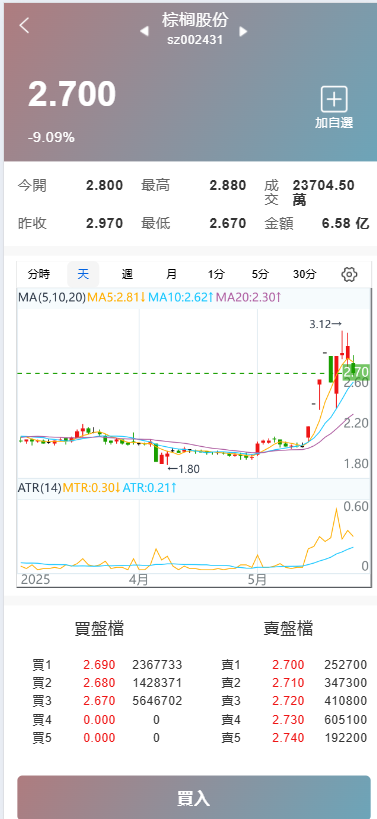Show the 1分 one-minute chart
The image size is (377, 819).
[x=216, y=274]
